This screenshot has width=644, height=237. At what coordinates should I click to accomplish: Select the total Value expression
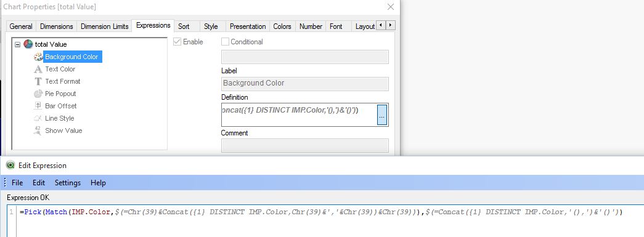pos(51,44)
